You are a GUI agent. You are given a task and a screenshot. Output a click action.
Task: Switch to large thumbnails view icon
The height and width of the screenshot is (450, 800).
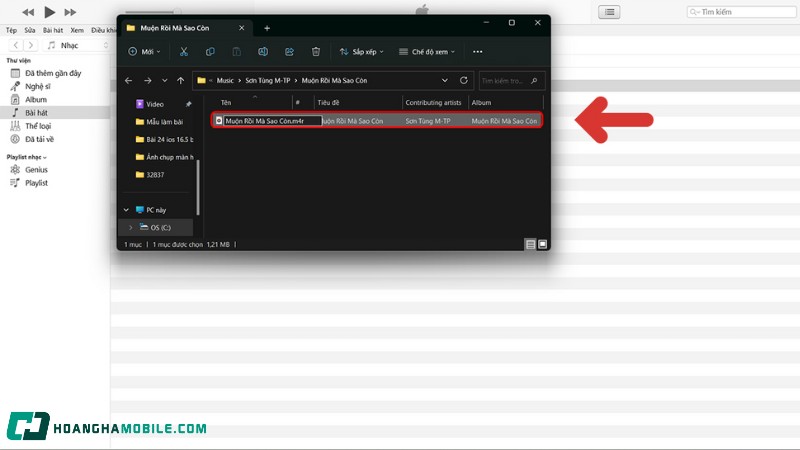(x=542, y=244)
